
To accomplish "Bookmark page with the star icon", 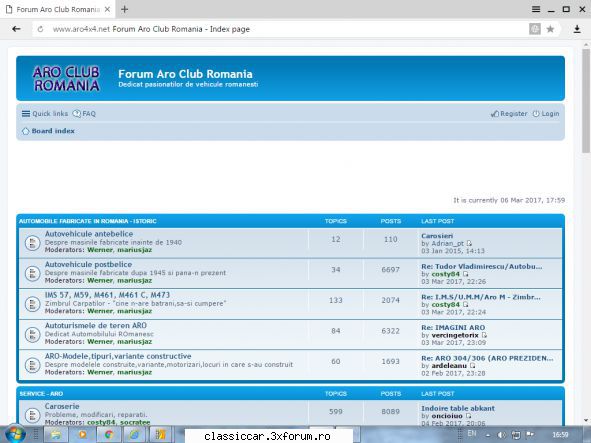I will tap(550, 29).
